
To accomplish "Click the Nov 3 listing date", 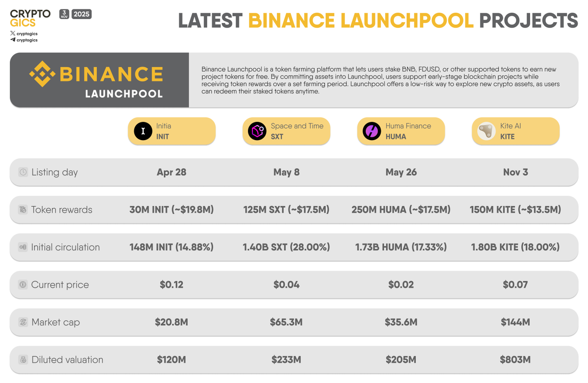I will (515, 172).
